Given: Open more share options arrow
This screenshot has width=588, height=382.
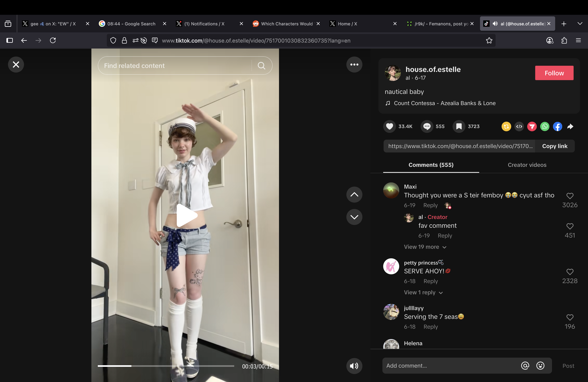Looking at the screenshot, I should coord(570,127).
